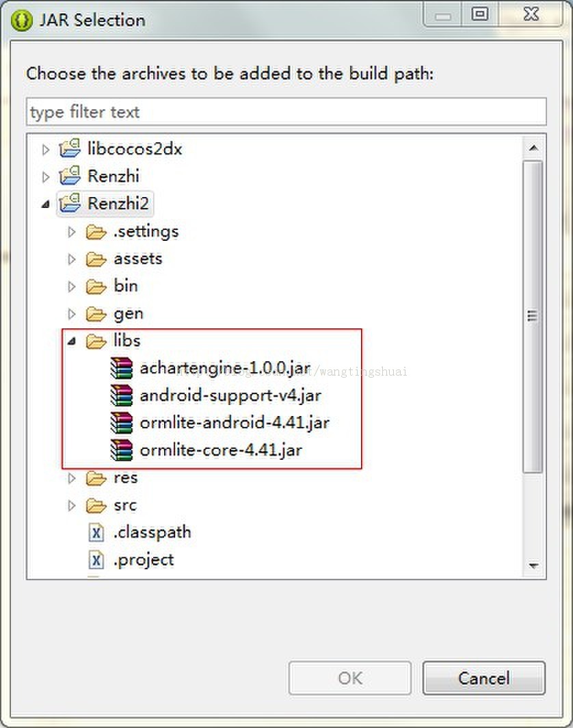Select the libcocos2dx project label
This screenshot has height=728, width=573.
pyautogui.click(x=135, y=148)
